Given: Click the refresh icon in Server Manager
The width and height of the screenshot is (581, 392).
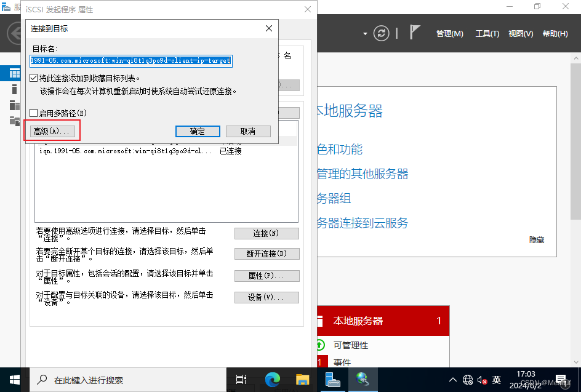Looking at the screenshot, I should (x=382, y=33).
